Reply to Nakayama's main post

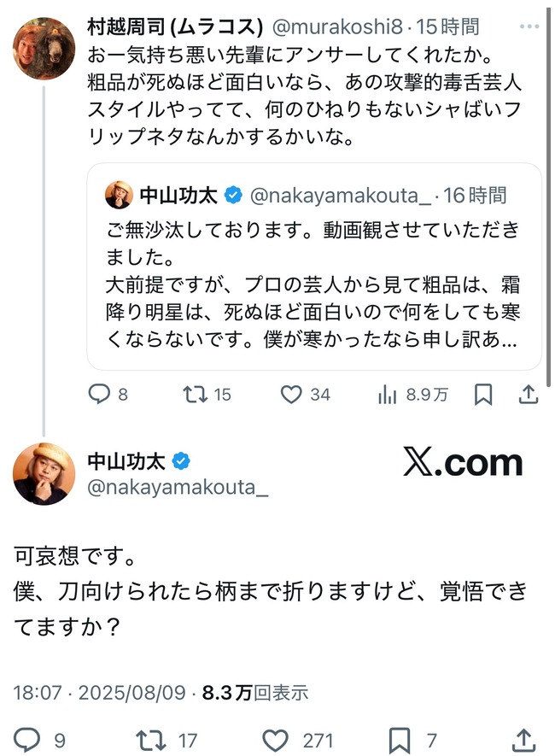(28, 738)
